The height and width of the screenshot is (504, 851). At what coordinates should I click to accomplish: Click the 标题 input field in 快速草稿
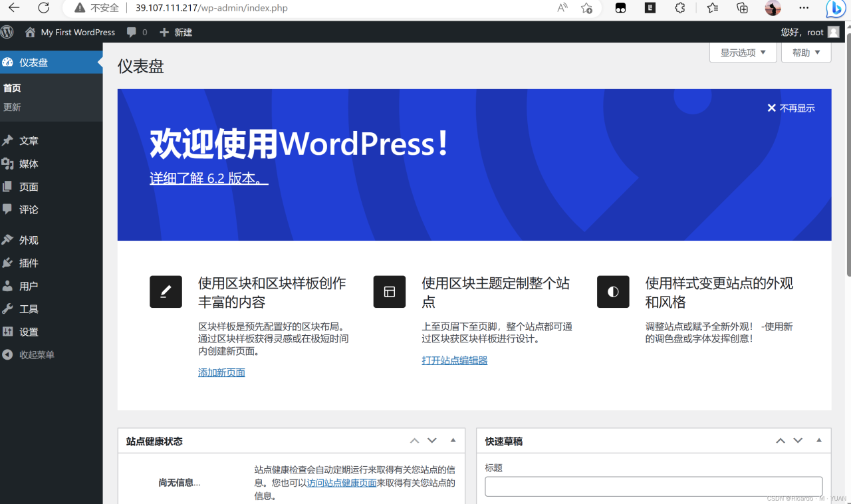pyautogui.click(x=654, y=486)
